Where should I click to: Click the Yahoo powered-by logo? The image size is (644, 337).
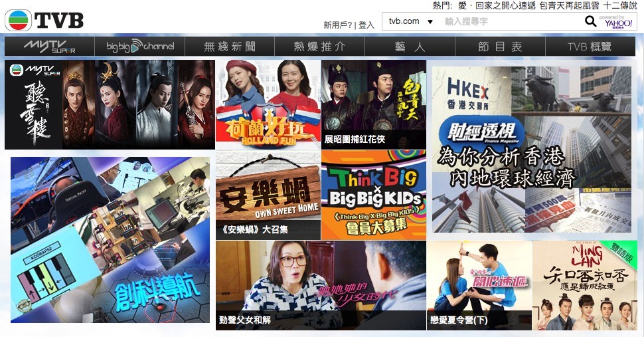[617, 22]
